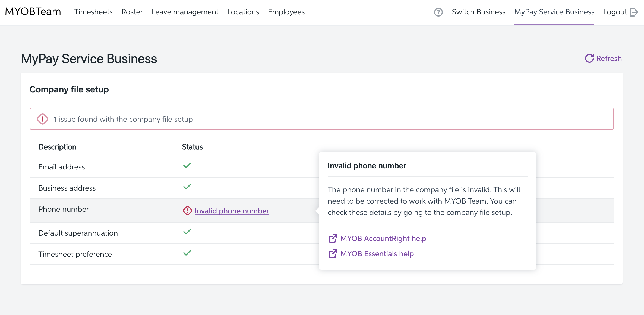Open the Timesheets section
The width and height of the screenshot is (644, 315).
(x=93, y=12)
